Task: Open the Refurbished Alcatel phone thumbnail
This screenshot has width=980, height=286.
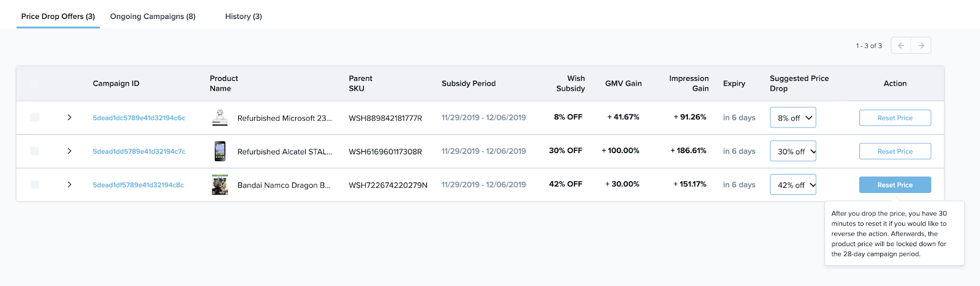Action: [220, 151]
